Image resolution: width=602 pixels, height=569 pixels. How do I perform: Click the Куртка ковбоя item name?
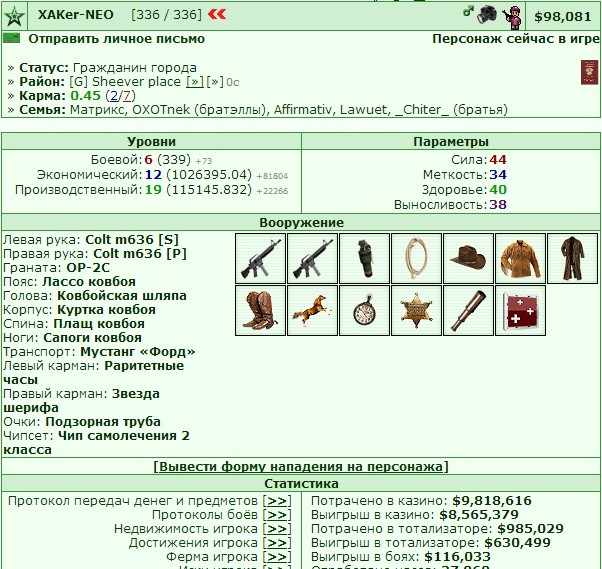(x=106, y=309)
